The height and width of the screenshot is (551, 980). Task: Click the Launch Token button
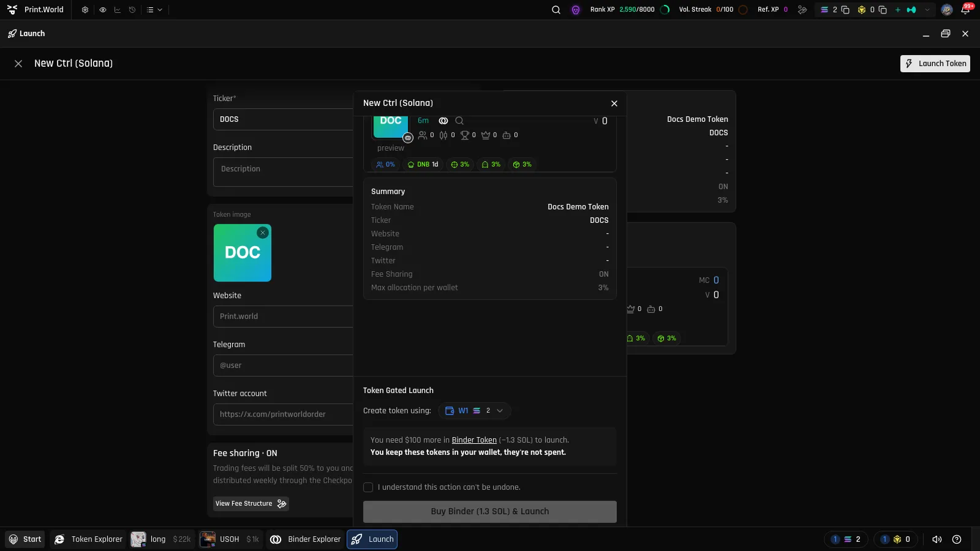coord(935,64)
